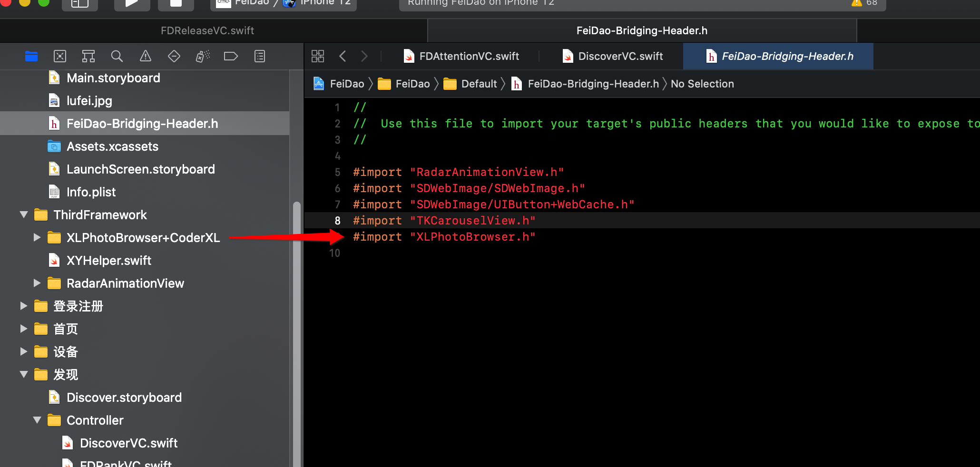This screenshot has height=467, width=980.
Task: Go forward in editor history
Action: click(x=364, y=56)
